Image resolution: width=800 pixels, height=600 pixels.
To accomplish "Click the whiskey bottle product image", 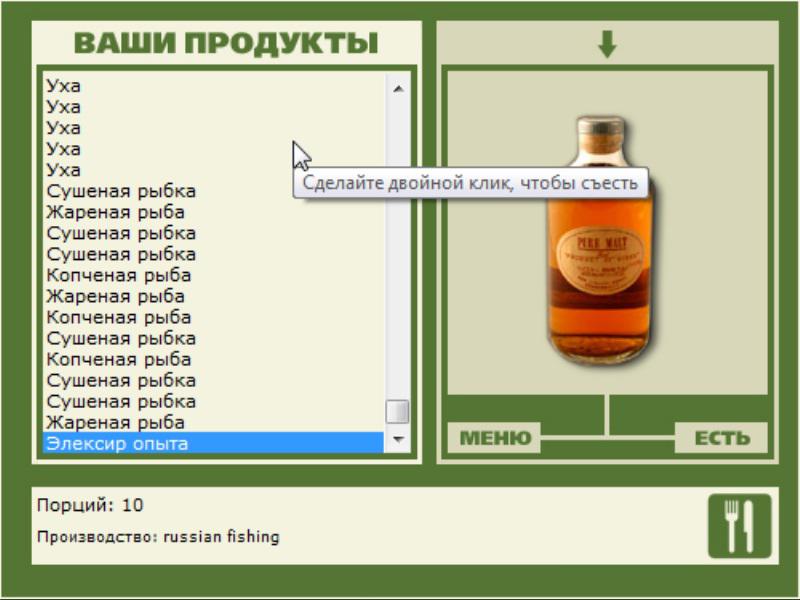I will coord(601,240).
